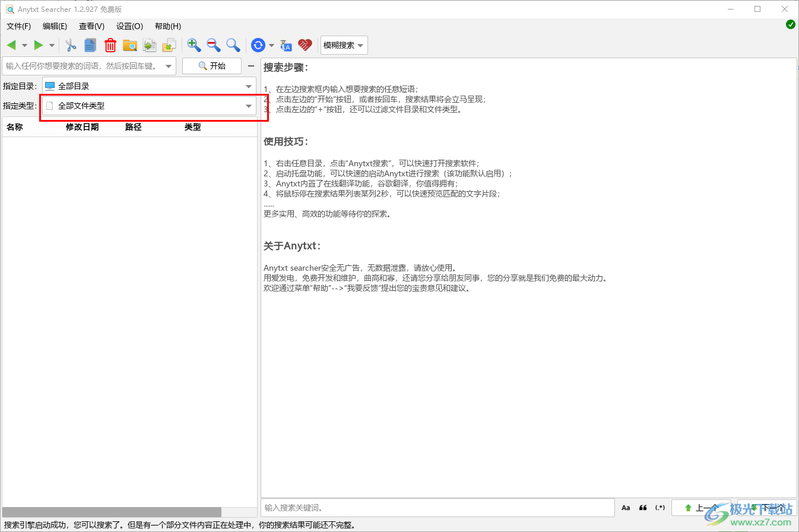Viewport: 799px width, 532px height.
Task: Sort by the 修改日期 column header
Action: click(x=82, y=127)
